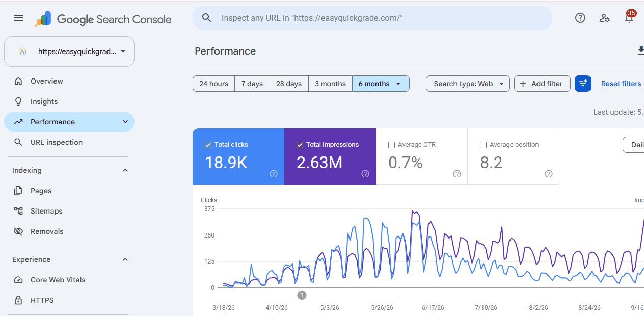The width and height of the screenshot is (644, 316).
Task: Click the Pages documents icon
Action: [18, 191]
